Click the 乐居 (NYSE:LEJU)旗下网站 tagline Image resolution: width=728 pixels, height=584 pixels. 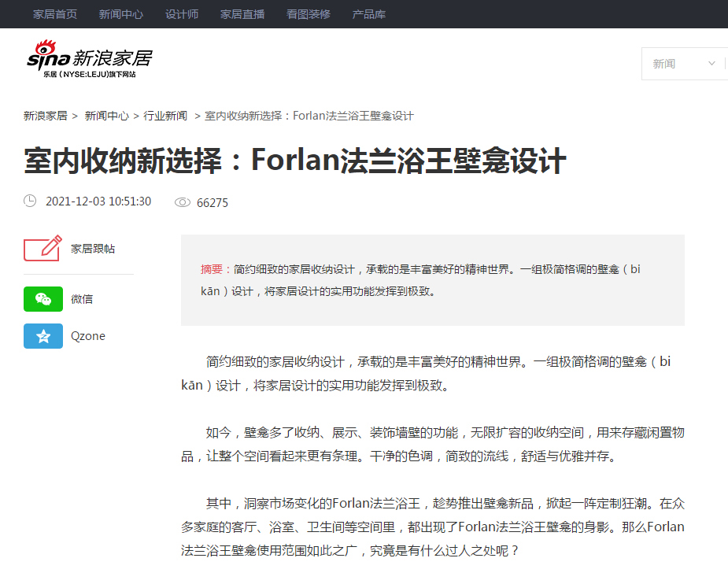pyautogui.click(x=90, y=74)
